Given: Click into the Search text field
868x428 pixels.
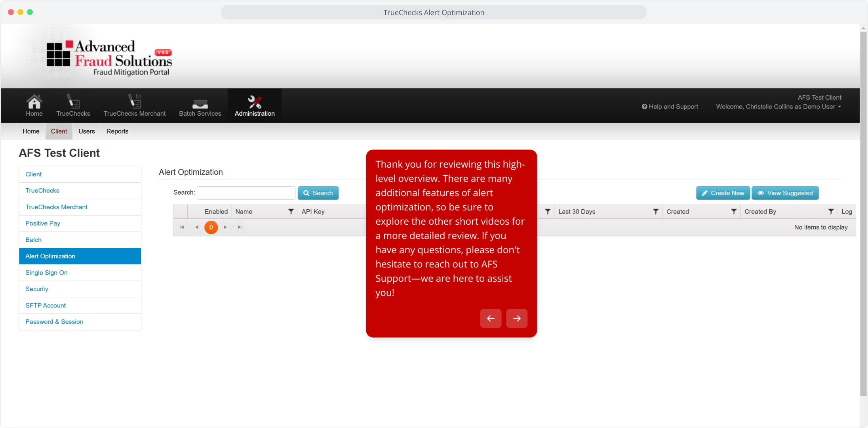Looking at the screenshot, I should pos(246,193).
